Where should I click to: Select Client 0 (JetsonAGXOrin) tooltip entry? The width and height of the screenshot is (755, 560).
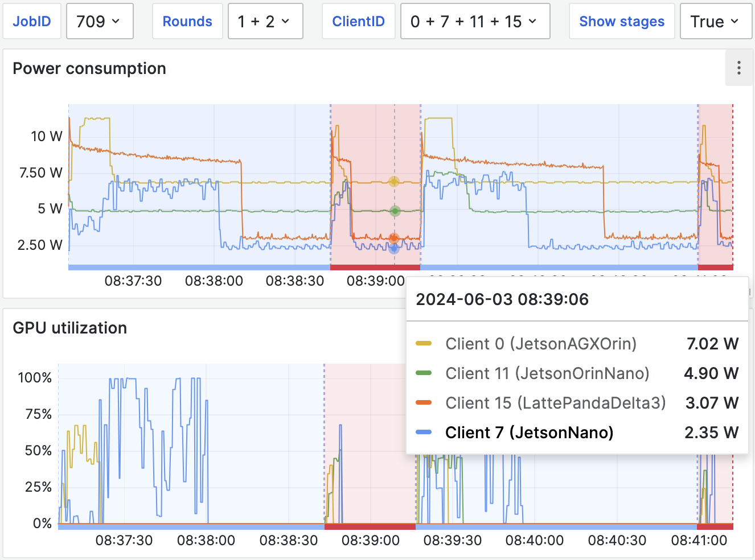540,344
